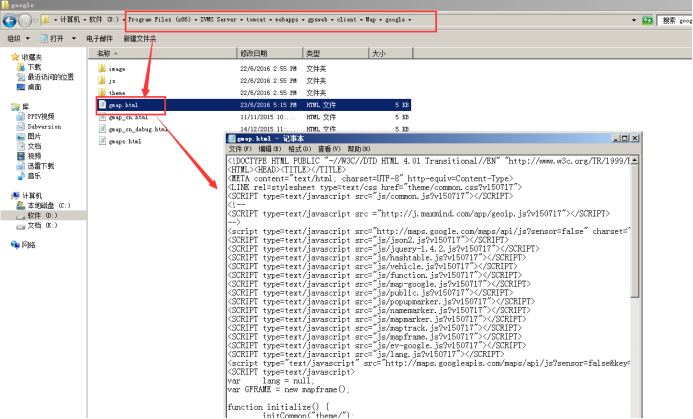Select the gmap_cn.html file icon
Image resolution: width=693 pixels, height=419 pixels.
[103, 117]
